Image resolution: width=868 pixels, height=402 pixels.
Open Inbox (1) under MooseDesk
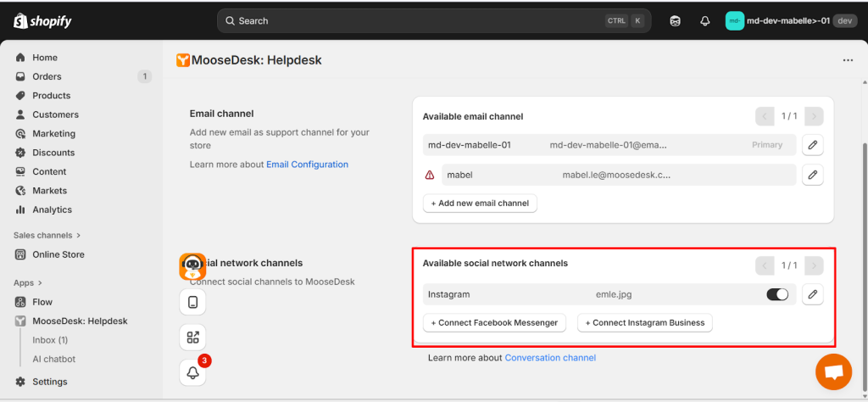[x=50, y=340]
